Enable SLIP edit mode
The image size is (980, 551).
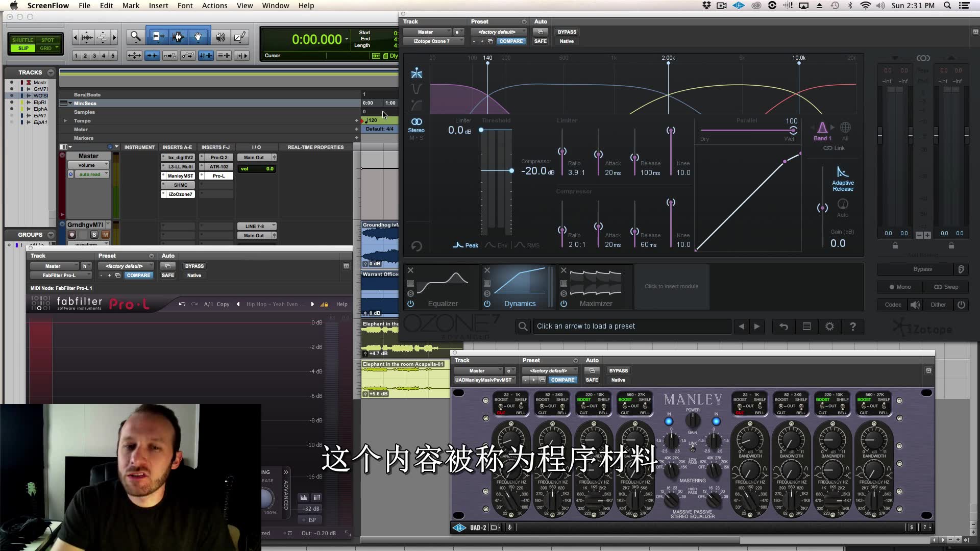[23, 48]
